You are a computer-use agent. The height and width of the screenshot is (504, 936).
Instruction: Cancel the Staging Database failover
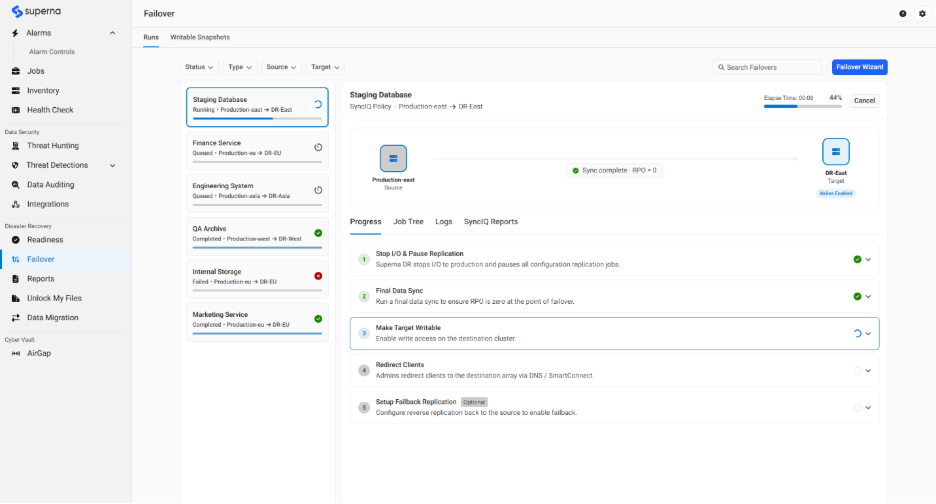864,100
